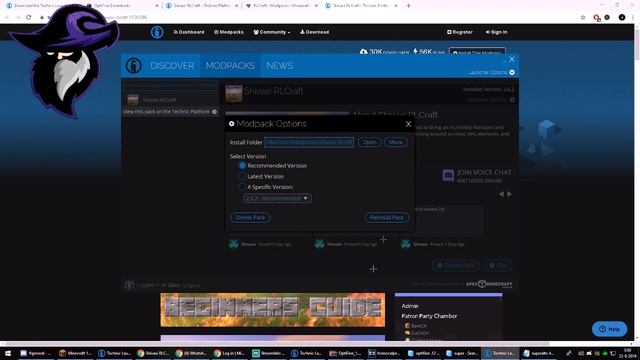Switch to RLCraft - Modpacks - Minecraft browser tab
The image size is (640, 360).
click(x=282, y=6)
